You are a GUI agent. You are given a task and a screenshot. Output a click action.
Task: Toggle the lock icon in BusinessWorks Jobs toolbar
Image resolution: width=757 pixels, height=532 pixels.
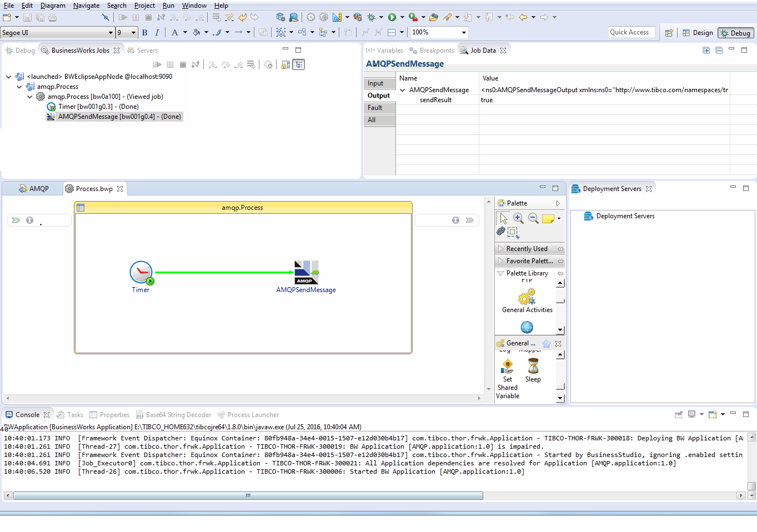pos(286,65)
